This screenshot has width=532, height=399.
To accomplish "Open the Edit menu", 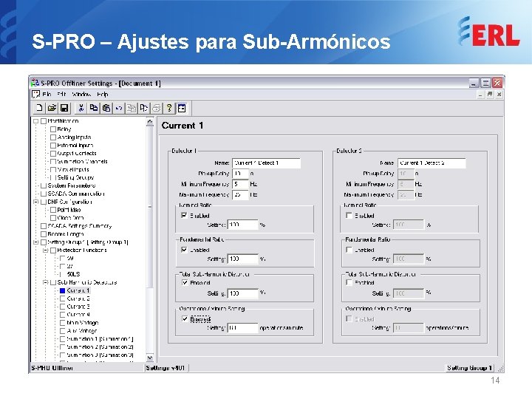I will click(x=61, y=95).
